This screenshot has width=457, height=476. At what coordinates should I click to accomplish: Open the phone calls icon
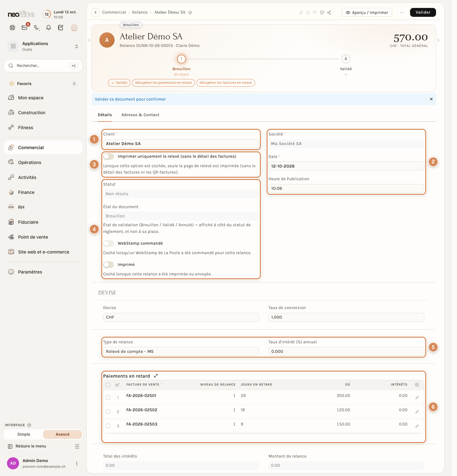point(37,28)
